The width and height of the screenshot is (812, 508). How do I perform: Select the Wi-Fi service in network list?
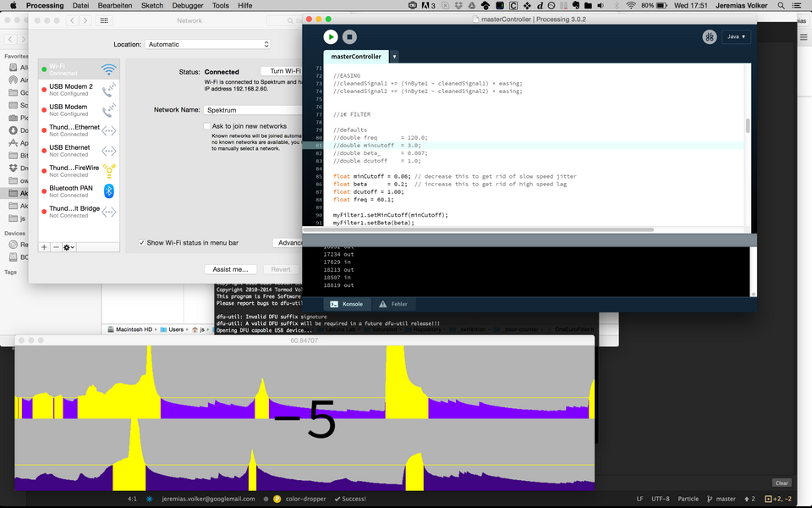point(79,69)
